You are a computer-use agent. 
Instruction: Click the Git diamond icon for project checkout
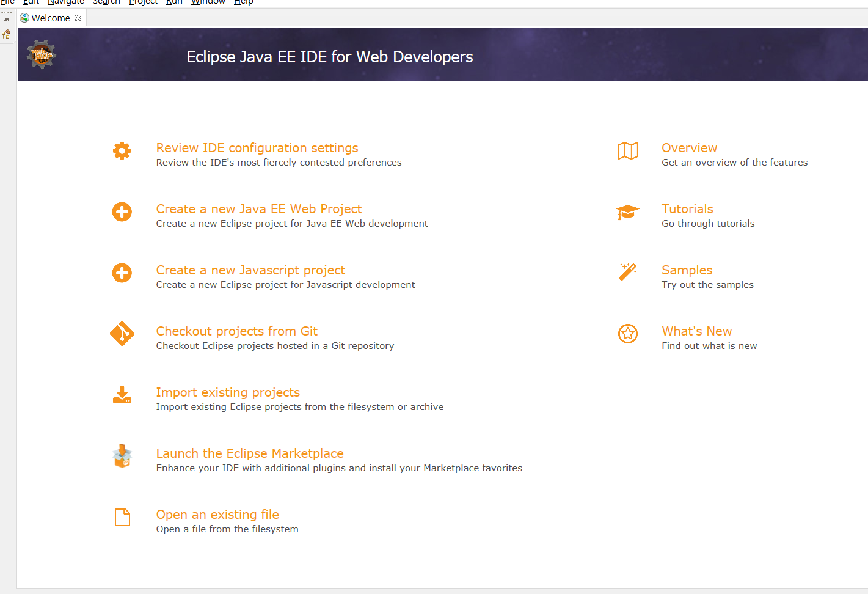[x=122, y=334]
